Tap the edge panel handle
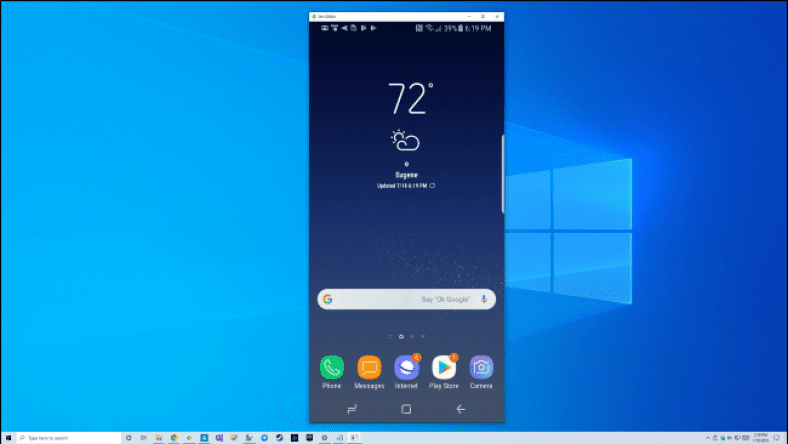This screenshot has height=444, width=788. (503, 174)
